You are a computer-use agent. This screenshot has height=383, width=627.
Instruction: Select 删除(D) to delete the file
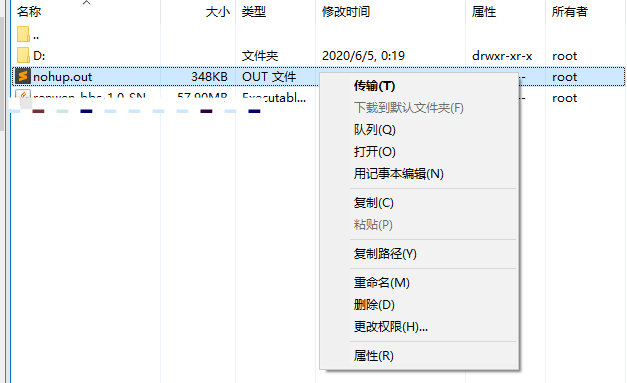374,305
